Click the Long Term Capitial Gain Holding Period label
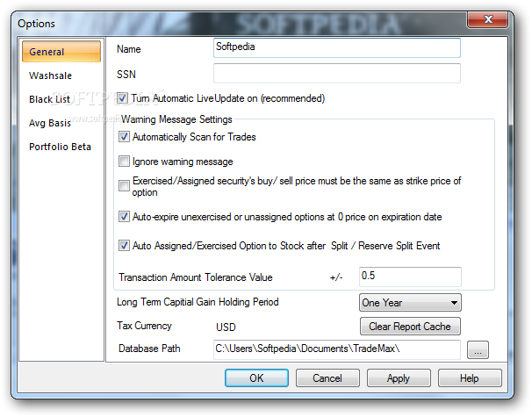This screenshot has height=417, width=532. [198, 302]
